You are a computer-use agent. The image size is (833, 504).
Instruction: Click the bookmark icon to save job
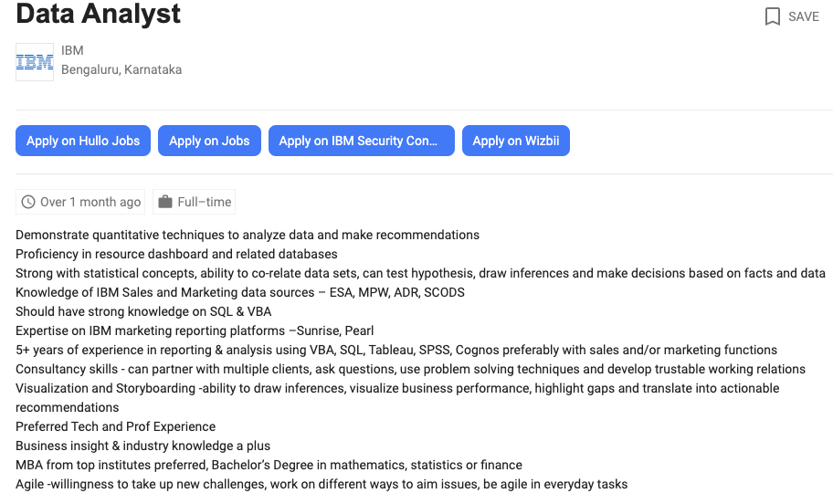(773, 16)
